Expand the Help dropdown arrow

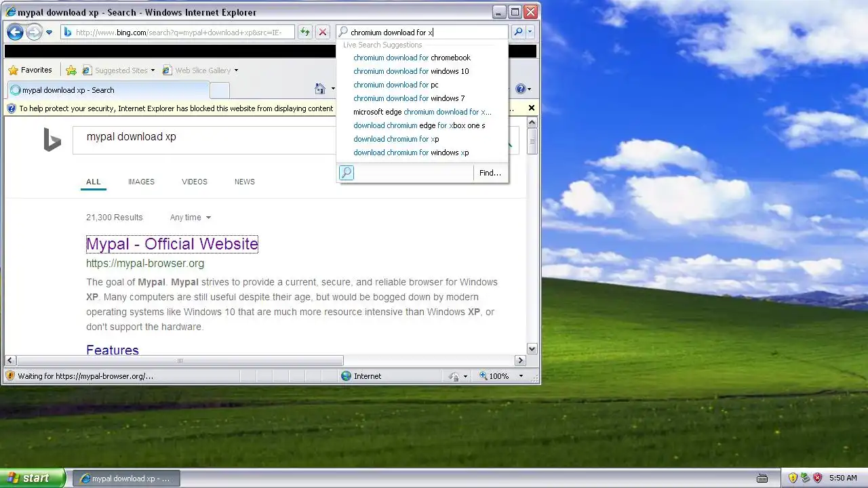(x=529, y=89)
